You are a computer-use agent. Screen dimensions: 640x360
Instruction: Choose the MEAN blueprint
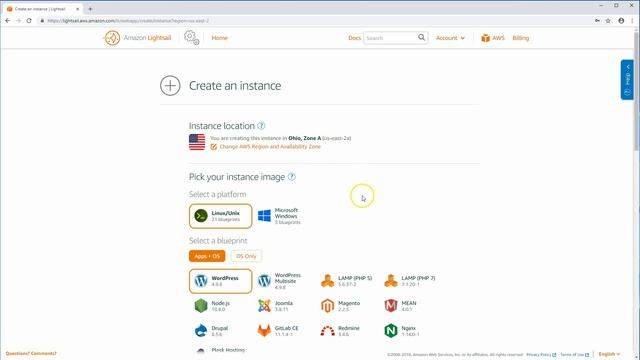400,306
